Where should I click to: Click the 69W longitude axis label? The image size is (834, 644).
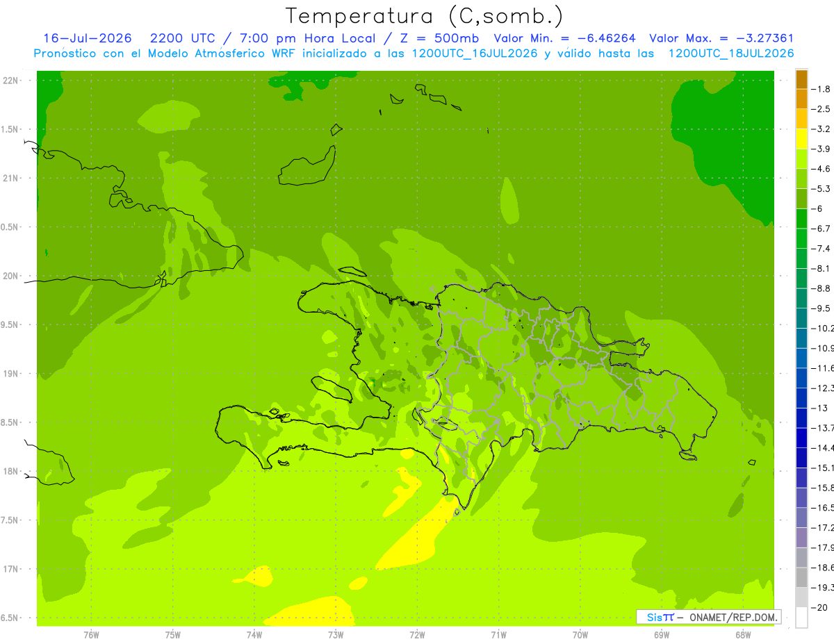(x=662, y=634)
